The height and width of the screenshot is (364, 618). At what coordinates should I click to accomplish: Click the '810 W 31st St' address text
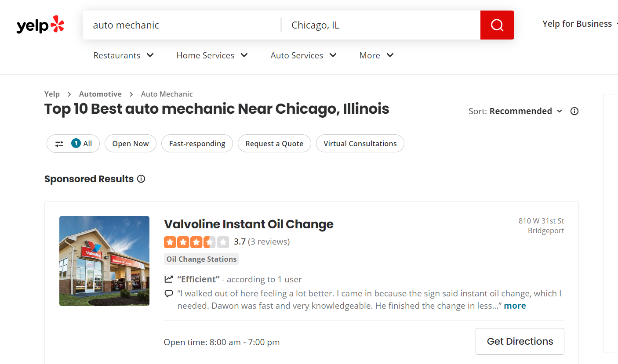(x=542, y=221)
